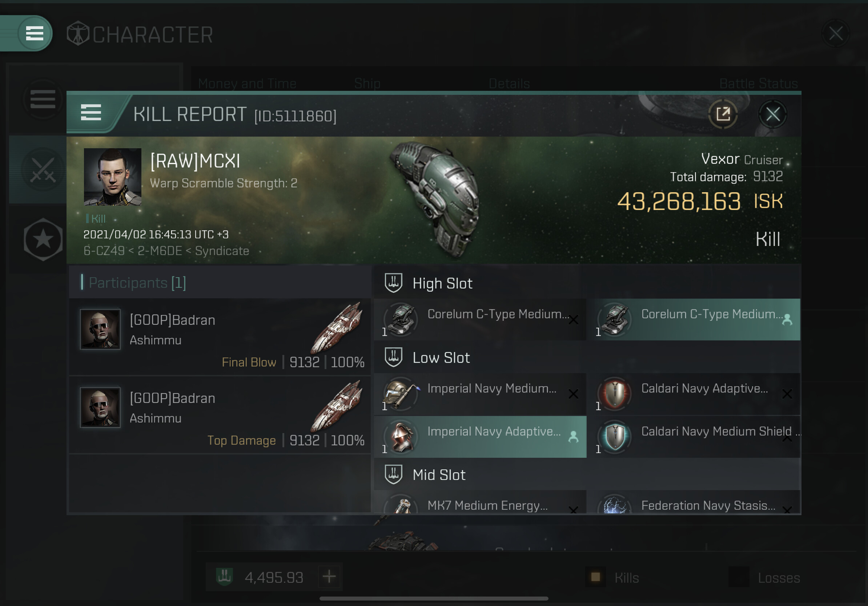
Task: Toggle the Kills filter checkbox
Action: click(x=595, y=577)
